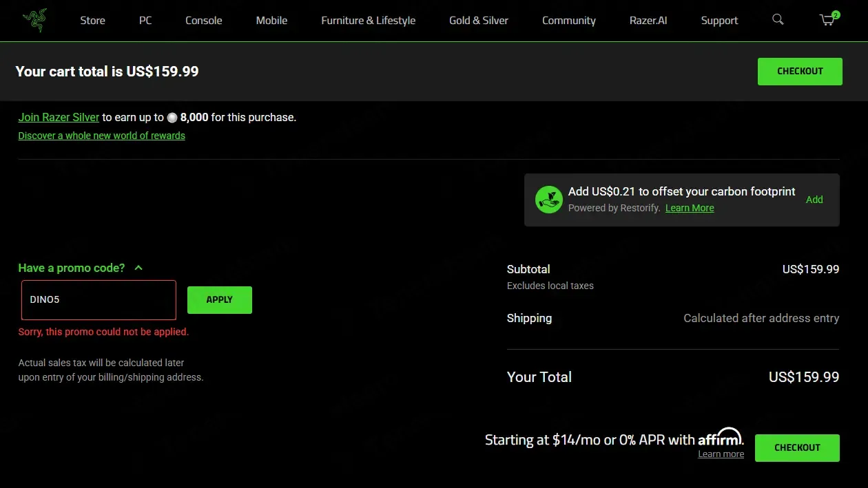This screenshot has width=868, height=488.
Task: Open the Store menu
Action: coord(92,20)
